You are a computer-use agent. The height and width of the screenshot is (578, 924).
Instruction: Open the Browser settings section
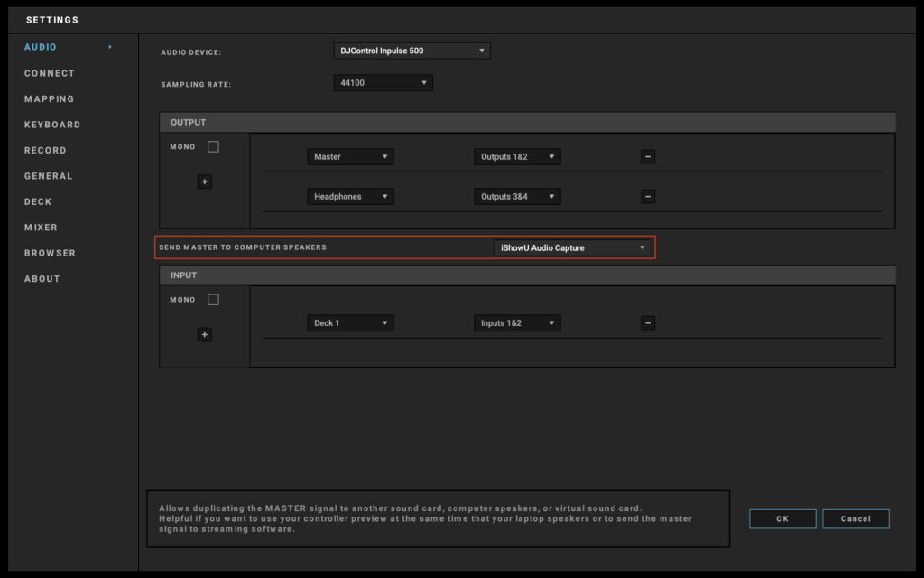tap(50, 254)
